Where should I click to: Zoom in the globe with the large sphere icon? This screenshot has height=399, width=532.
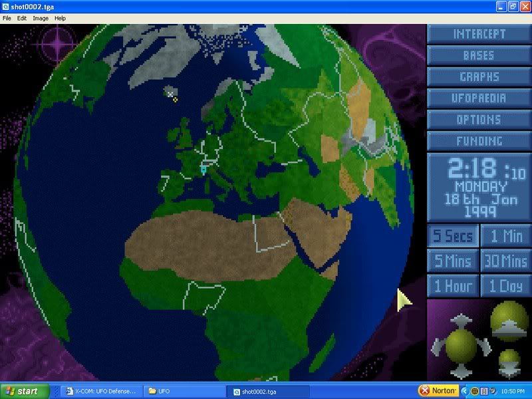[509, 321]
